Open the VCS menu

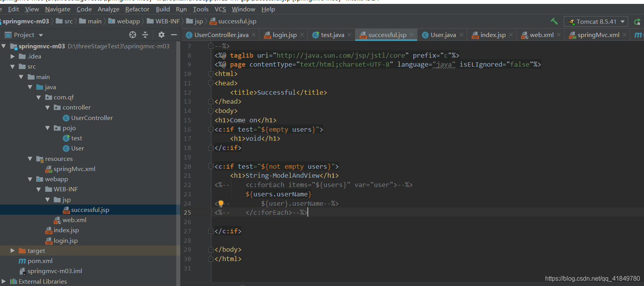point(220,9)
